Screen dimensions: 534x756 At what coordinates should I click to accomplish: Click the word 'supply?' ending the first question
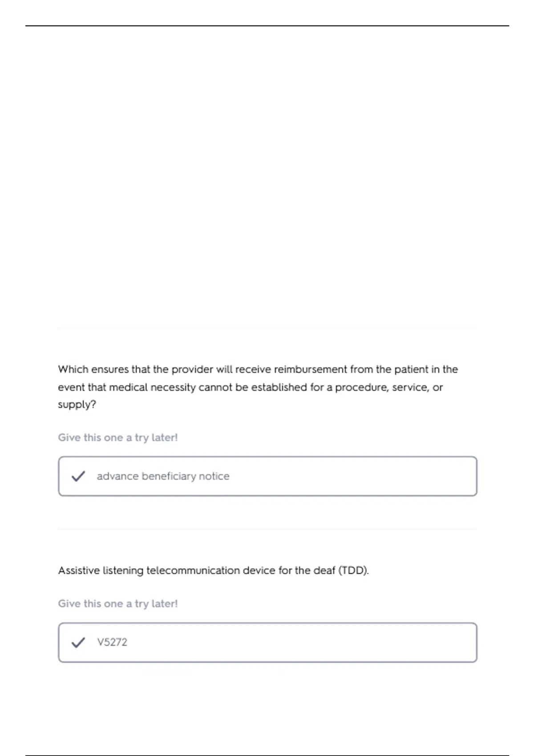click(x=77, y=405)
